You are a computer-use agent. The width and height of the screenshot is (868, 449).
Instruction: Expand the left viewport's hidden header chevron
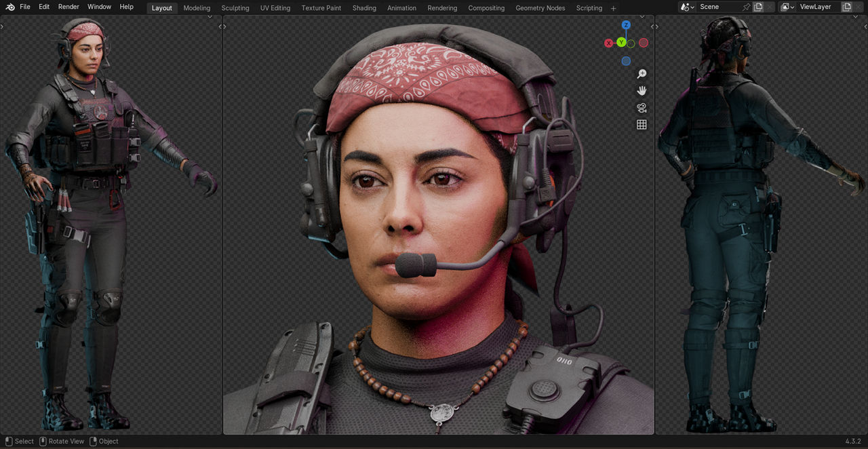coord(210,16)
